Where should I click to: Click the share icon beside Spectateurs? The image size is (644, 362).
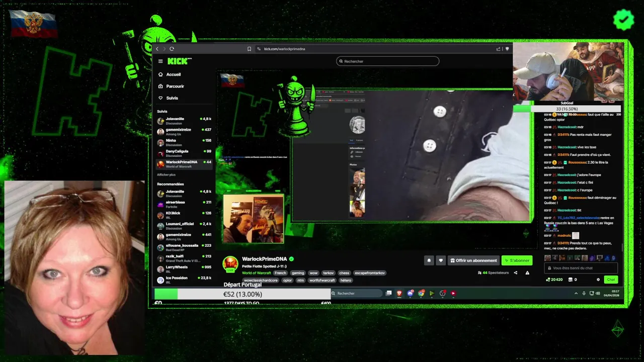pyautogui.click(x=515, y=273)
